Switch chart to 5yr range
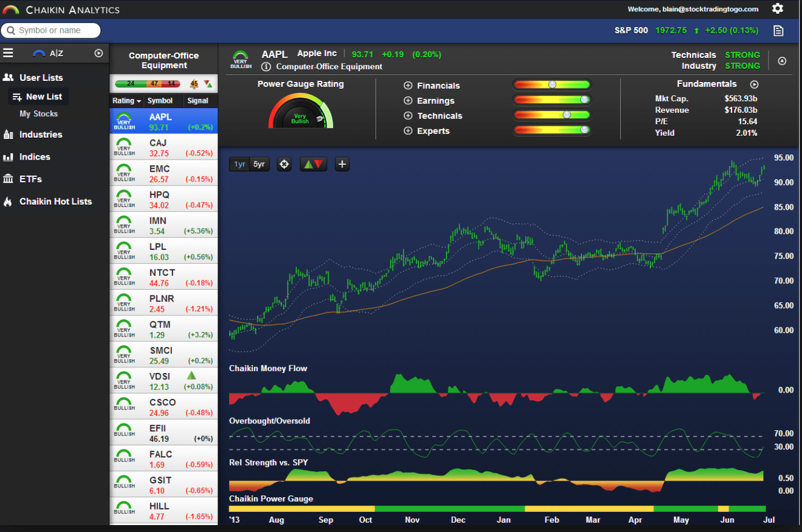Viewport: 802px width, 532px height. [x=259, y=164]
